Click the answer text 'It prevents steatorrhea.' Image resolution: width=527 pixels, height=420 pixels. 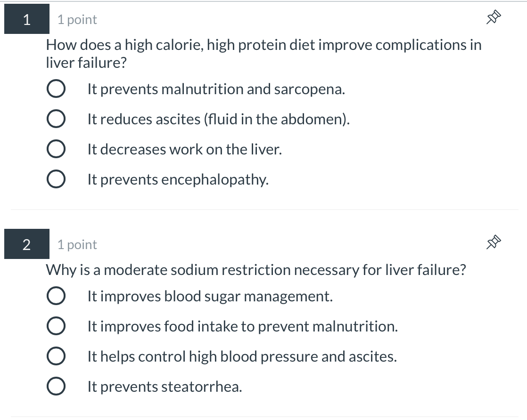(165, 387)
